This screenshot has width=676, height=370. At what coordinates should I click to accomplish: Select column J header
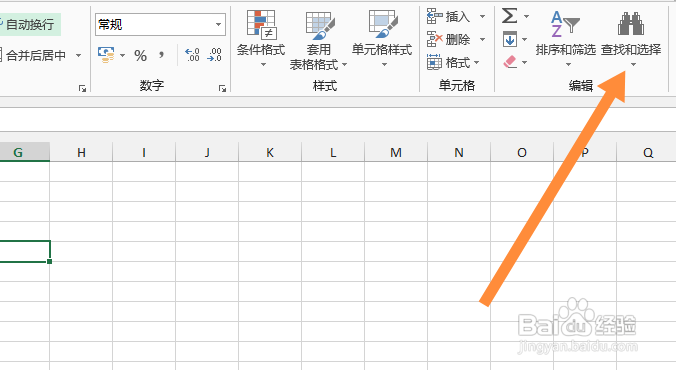(207, 152)
